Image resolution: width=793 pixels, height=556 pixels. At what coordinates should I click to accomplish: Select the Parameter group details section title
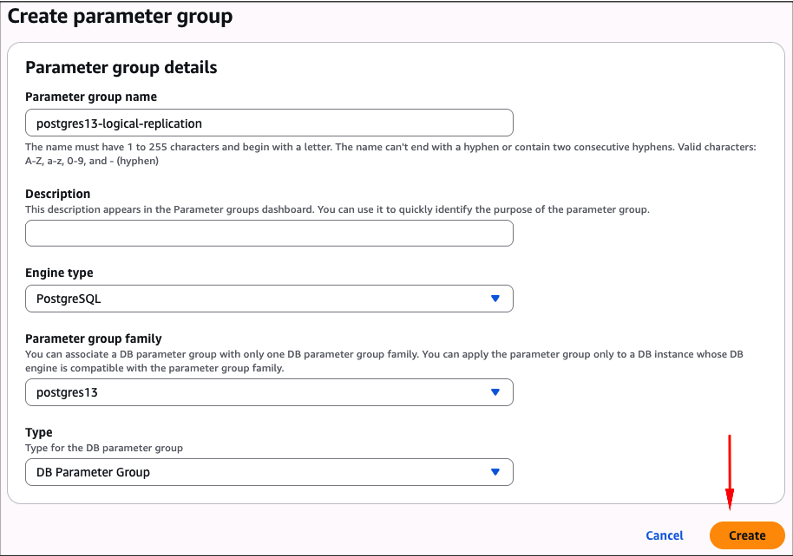[x=121, y=68]
